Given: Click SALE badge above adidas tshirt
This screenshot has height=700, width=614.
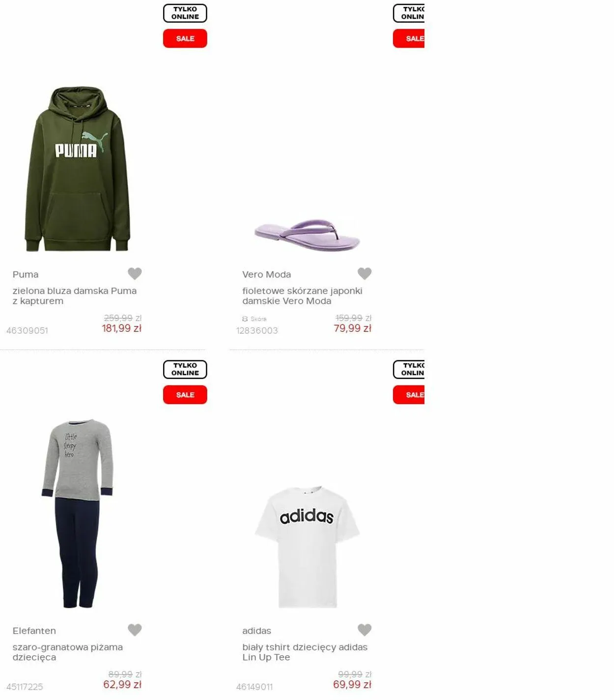Looking at the screenshot, I should point(409,395).
